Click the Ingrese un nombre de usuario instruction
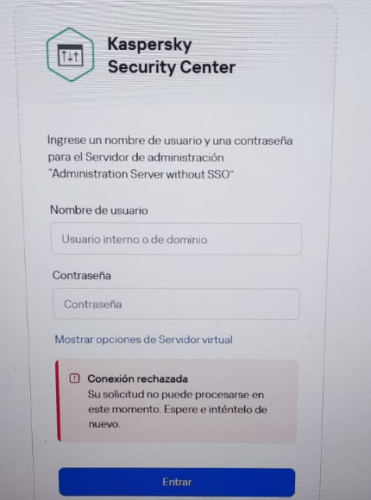The height and width of the screenshot is (500, 371). 170,141
